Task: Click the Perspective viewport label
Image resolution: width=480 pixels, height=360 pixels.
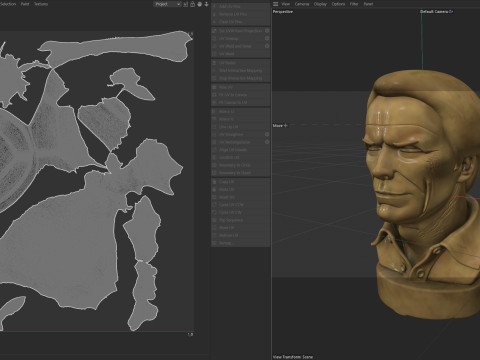Action: pos(283,12)
